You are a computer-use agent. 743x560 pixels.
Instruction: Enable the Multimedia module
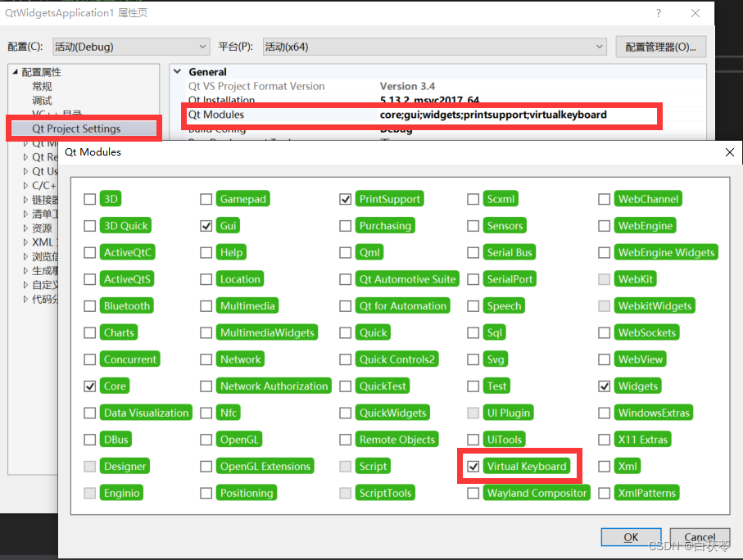tap(206, 305)
